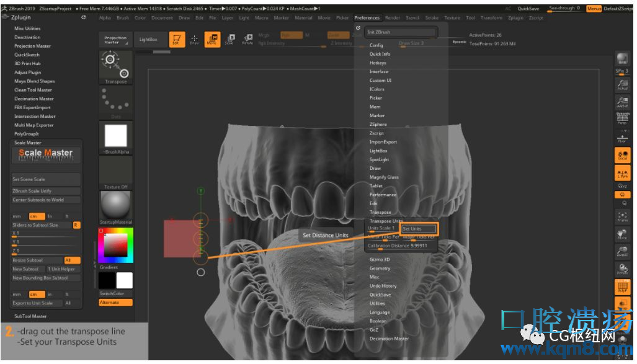Click the right shelf Move icon
The width and height of the screenshot is (637, 364).
click(622, 234)
